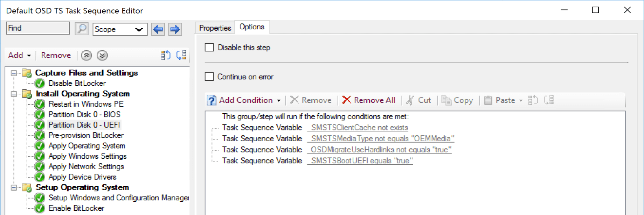Check the Continue on error box

pyautogui.click(x=209, y=77)
